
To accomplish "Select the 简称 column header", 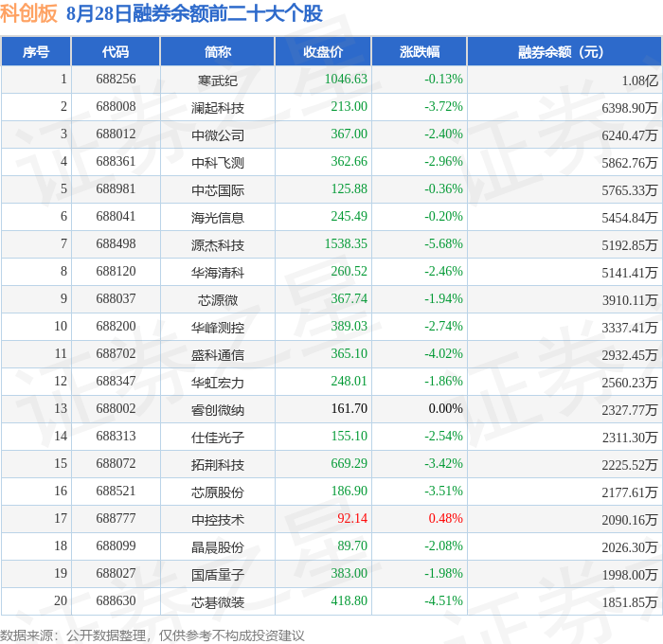I will pyautogui.click(x=217, y=51).
